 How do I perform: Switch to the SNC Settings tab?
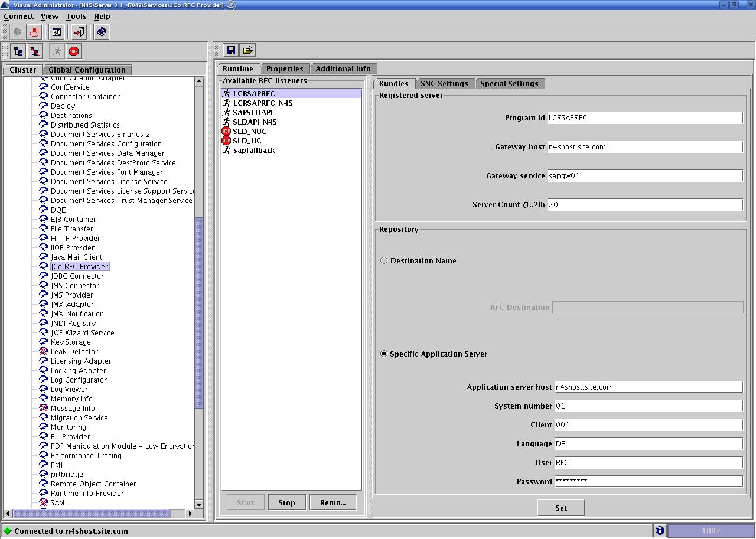click(x=444, y=83)
